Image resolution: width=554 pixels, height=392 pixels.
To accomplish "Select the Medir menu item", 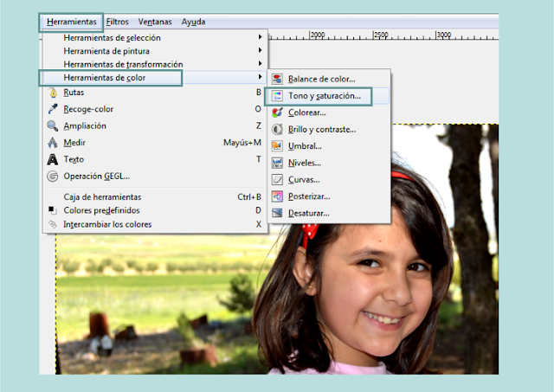I will tap(154, 143).
